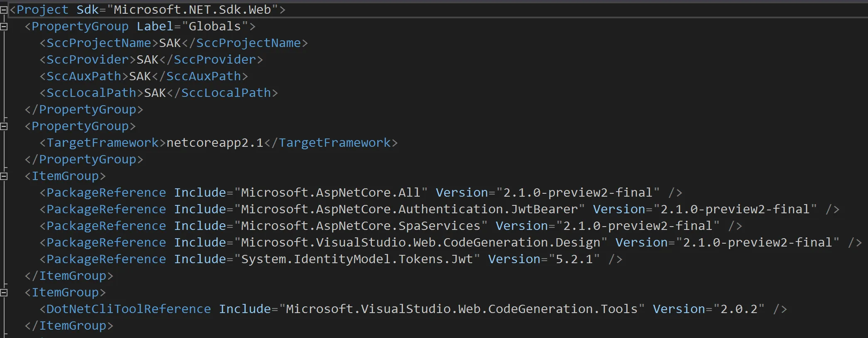Viewport: 868px width, 338px height.
Task: Click the DotNetCliToolReference tag name
Action: tap(129, 309)
